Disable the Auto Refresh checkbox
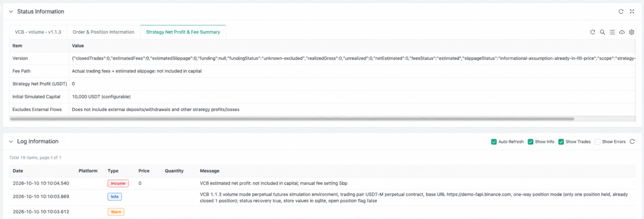The width and height of the screenshot is (644, 219). point(494,142)
